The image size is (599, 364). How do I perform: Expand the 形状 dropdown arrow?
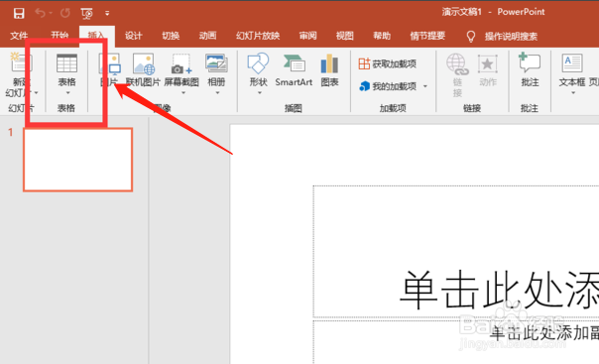pos(260,93)
